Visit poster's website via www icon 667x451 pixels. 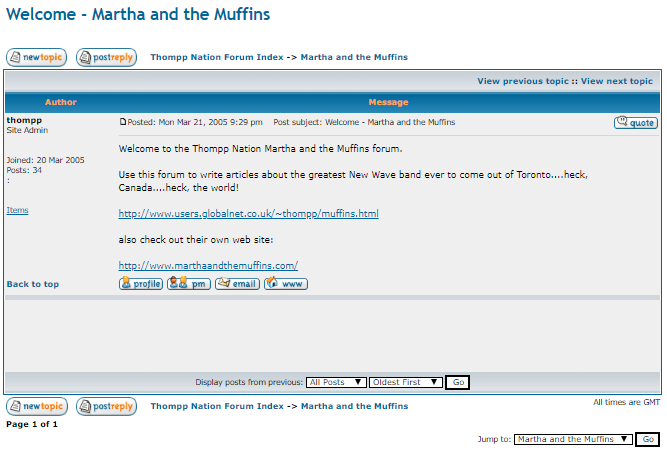(x=286, y=284)
